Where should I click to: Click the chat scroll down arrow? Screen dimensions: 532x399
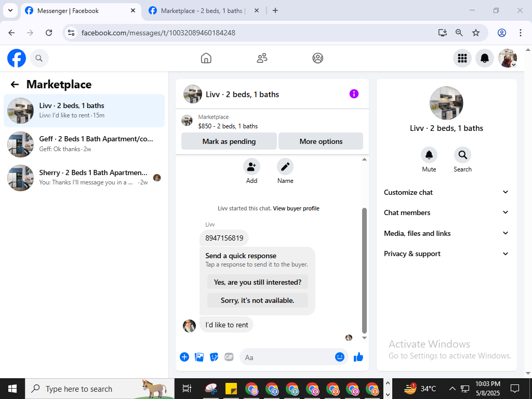pyautogui.click(x=364, y=338)
